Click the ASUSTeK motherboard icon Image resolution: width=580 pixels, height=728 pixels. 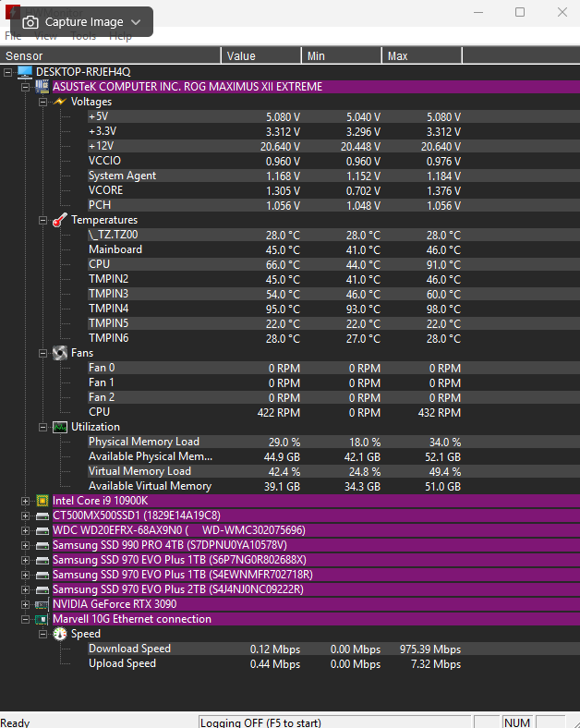(42, 87)
